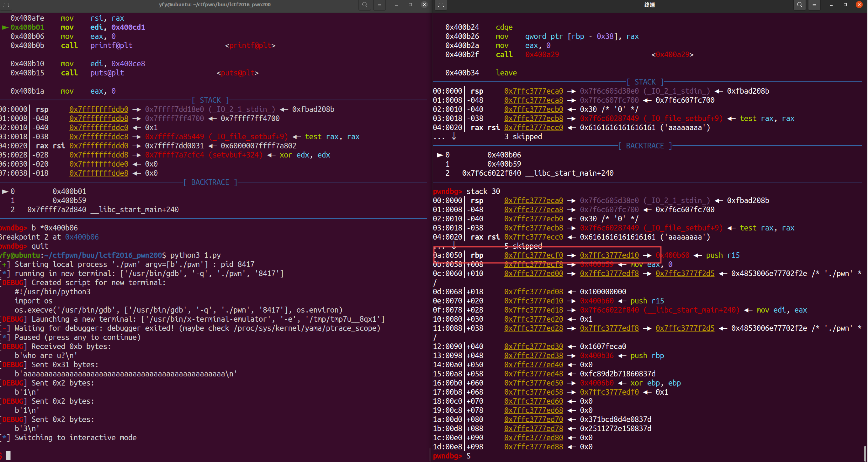Click address 0x7ffc3777ed68 in right stack
868x462 pixels.
(x=534, y=410)
